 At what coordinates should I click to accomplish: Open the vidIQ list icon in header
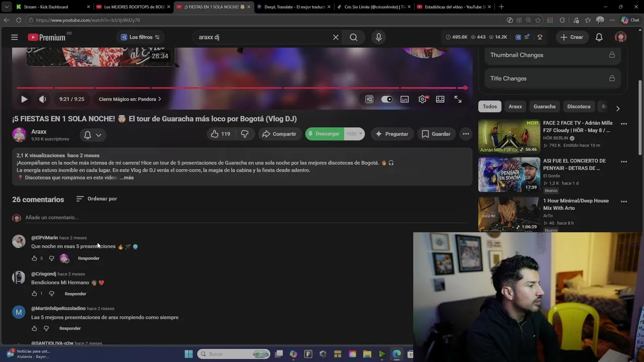pyautogui.click(x=527, y=37)
